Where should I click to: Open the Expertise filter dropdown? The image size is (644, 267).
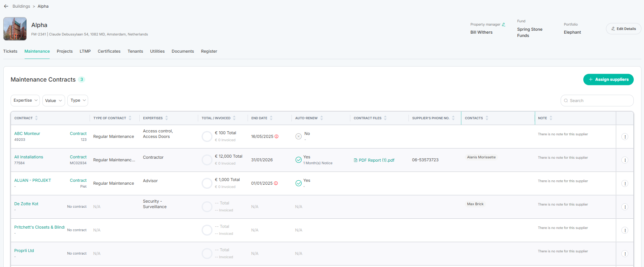click(25, 101)
